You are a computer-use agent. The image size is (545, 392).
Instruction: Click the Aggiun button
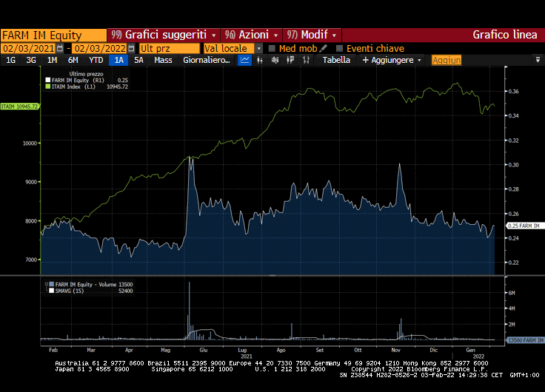pyautogui.click(x=446, y=60)
